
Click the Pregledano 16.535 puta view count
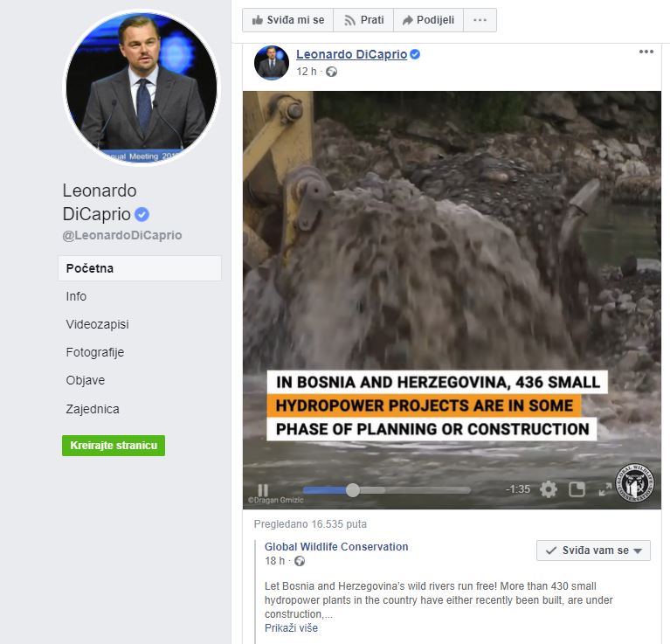pos(310,524)
